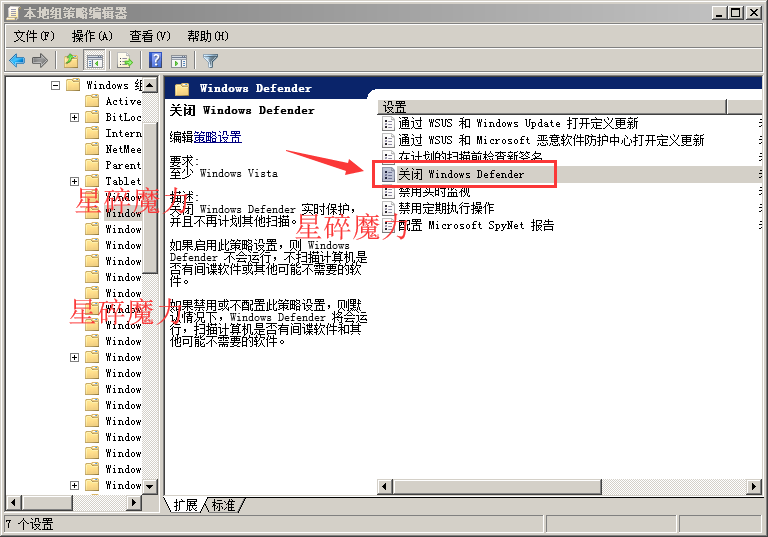Open the 帮助(H) menu
The image size is (768, 537).
[208, 36]
